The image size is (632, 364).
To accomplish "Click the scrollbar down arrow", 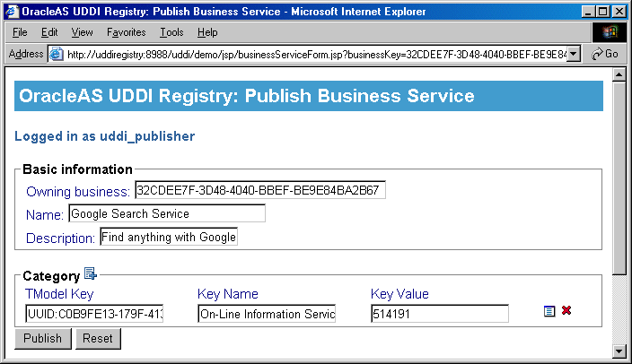I will click(619, 351).
